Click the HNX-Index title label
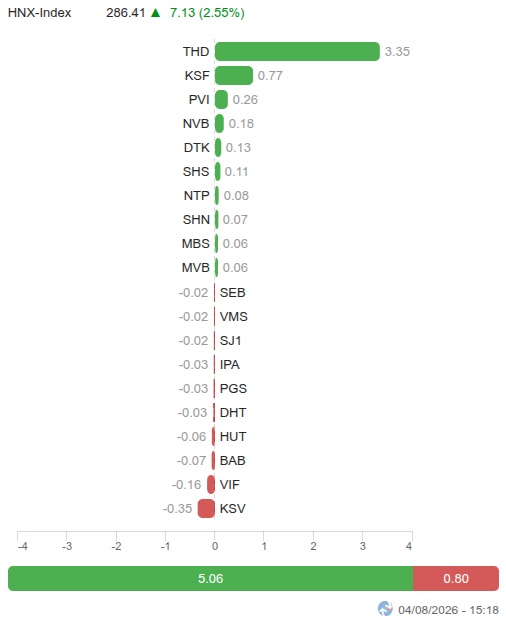The width and height of the screenshot is (506, 624). pyautogui.click(x=39, y=13)
